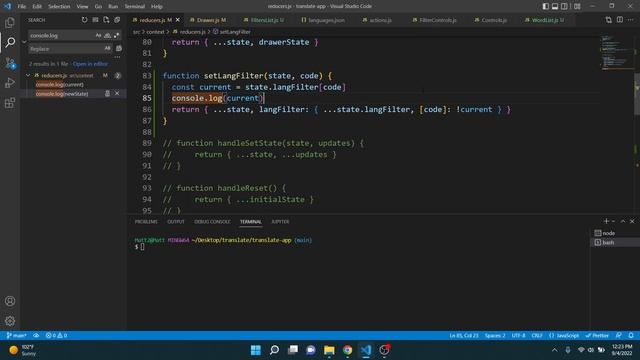Toggle the secondary side bar layout button

click(x=564, y=6)
